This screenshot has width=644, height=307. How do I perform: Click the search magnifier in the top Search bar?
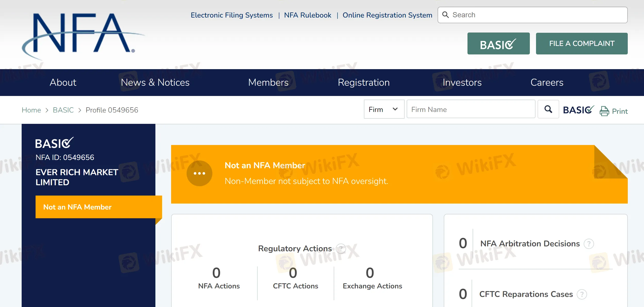446,15
